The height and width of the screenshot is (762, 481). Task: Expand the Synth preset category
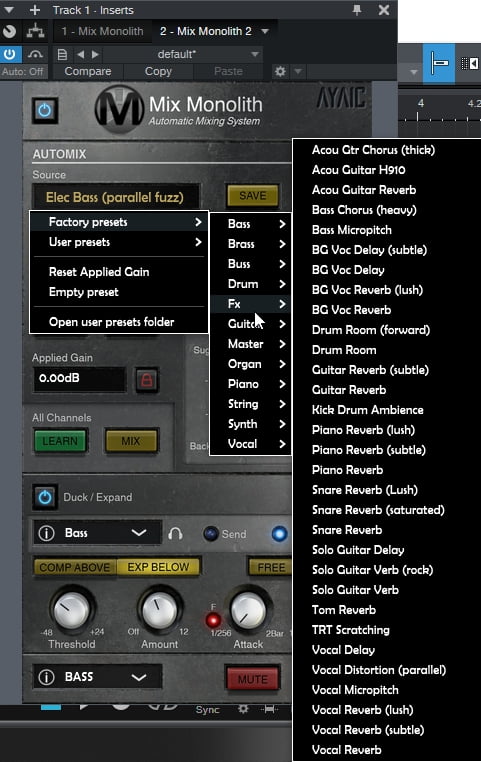(251, 424)
